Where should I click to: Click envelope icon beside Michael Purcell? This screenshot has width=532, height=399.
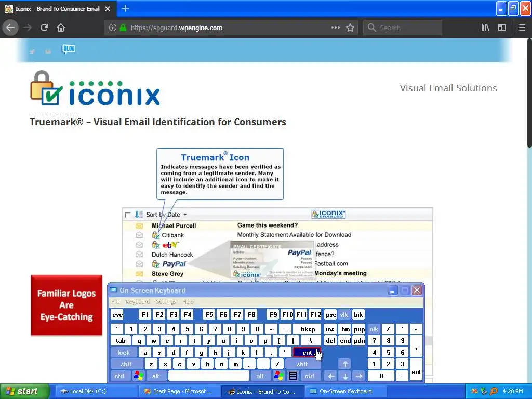point(139,225)
